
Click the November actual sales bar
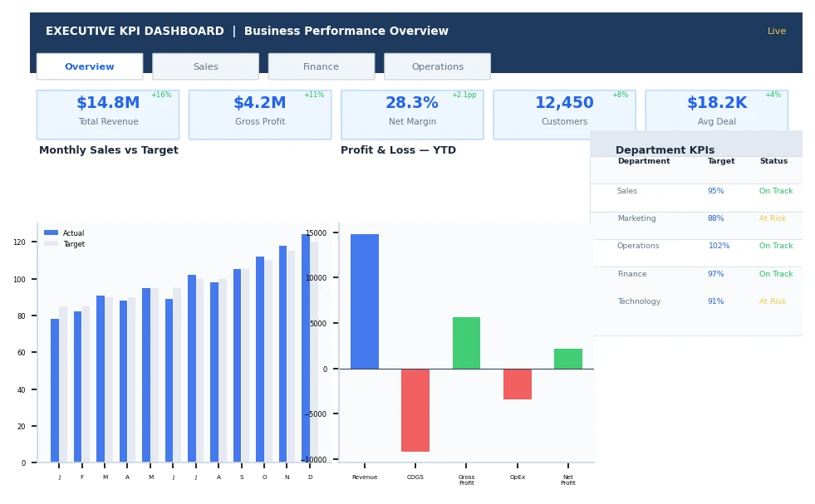[282, 354]
